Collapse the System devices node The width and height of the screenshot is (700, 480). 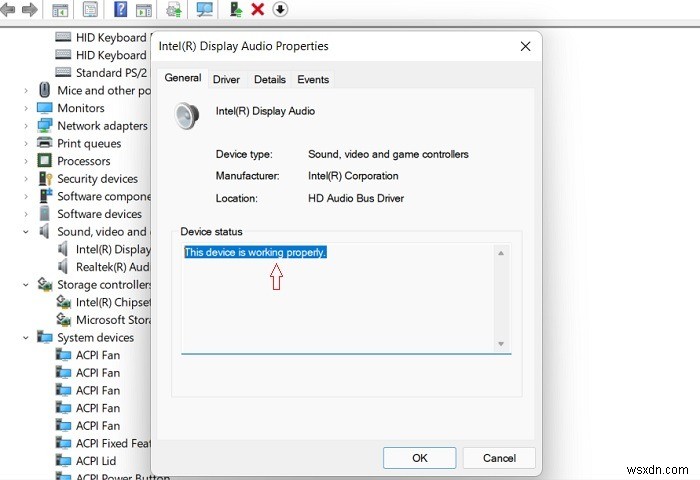click(26, 338)
